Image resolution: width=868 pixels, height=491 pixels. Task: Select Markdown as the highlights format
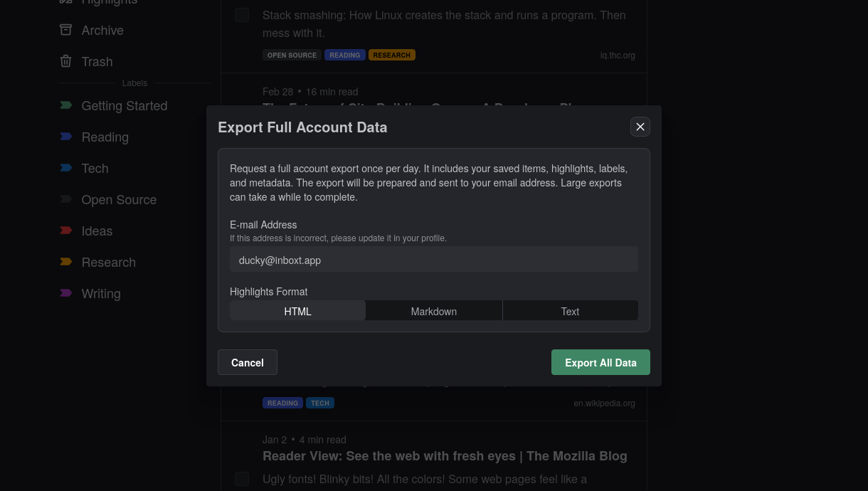click(433, 311)
